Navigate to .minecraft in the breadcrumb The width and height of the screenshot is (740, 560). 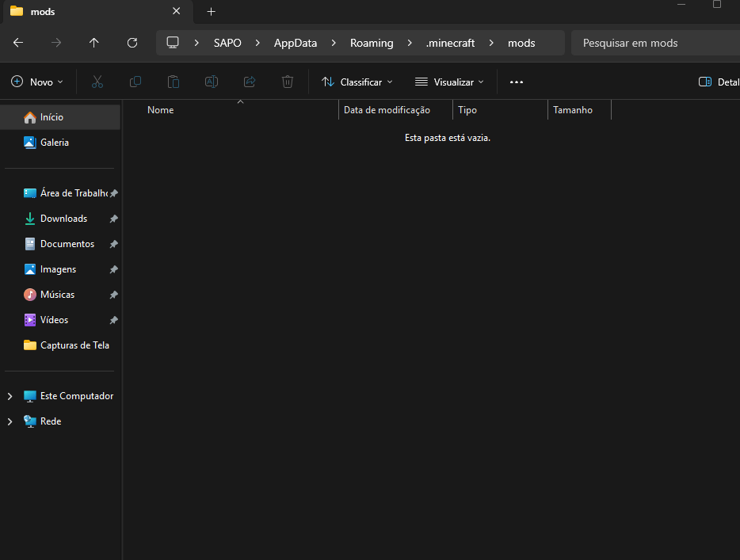tap(450, 43)
